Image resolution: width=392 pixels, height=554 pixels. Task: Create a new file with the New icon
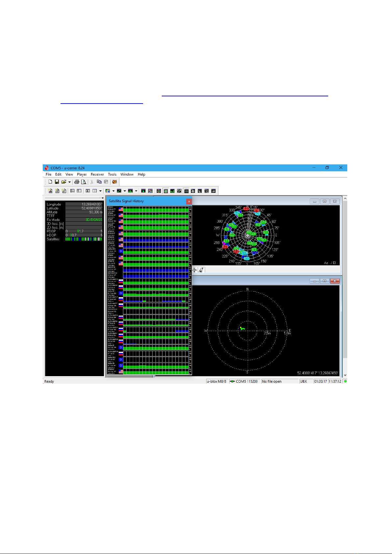click(50, 181)
